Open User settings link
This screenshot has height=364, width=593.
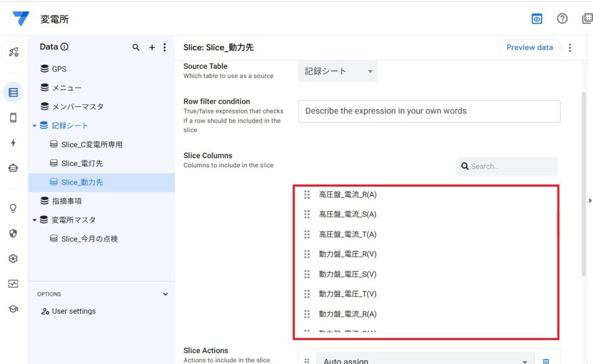click(73, 311)
